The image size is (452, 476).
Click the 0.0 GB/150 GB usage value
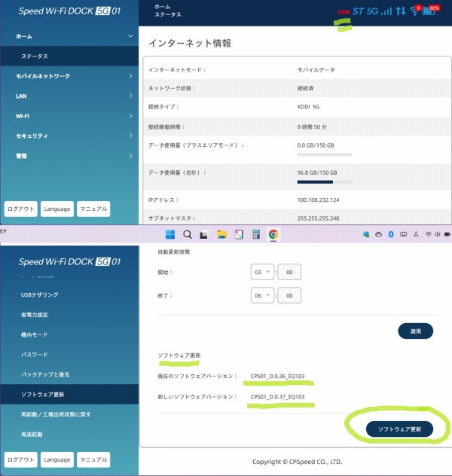coord(316,145)
